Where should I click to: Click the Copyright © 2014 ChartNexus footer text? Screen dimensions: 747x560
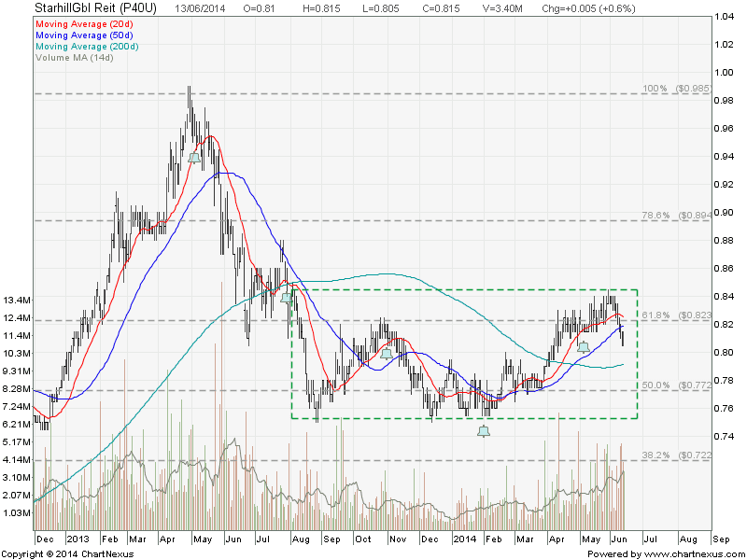[68, 554]
